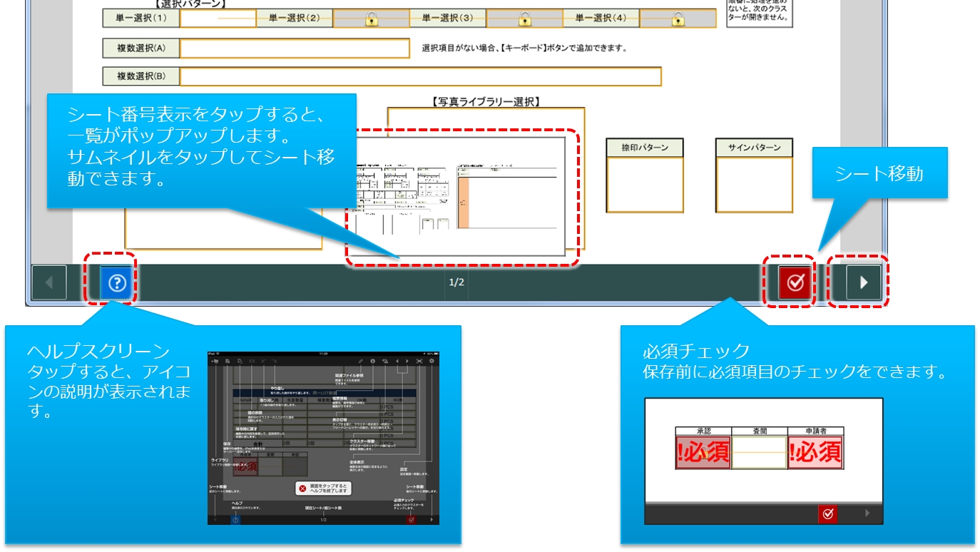
Task: Open the 複数選択(A) selection field
Action: pyautogui.click(x=295, y=48)
